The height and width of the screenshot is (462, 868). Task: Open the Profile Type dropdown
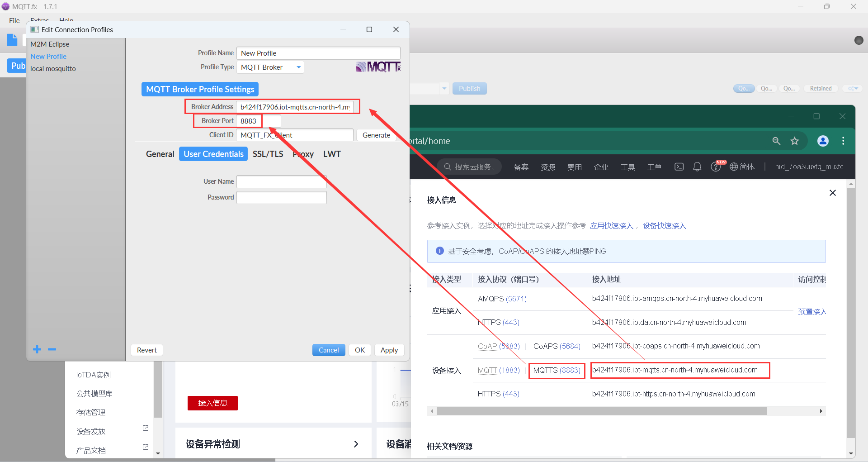[x=270, y=67]
